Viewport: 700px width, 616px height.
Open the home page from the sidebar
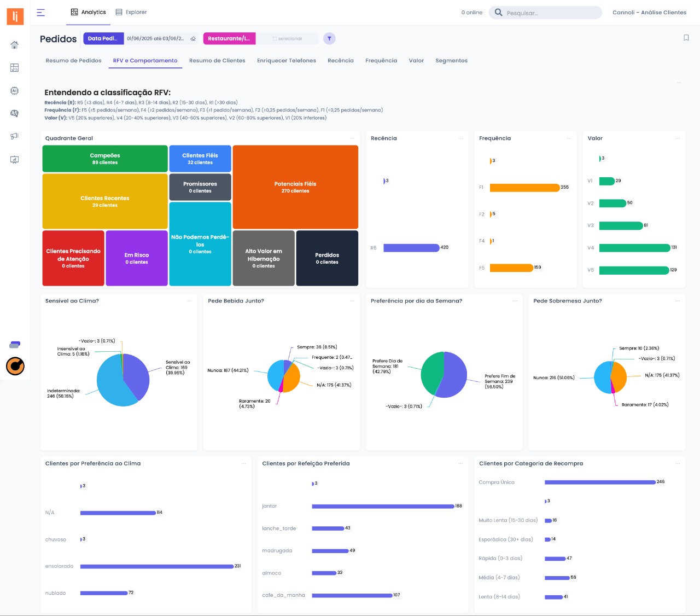[15, 45]
